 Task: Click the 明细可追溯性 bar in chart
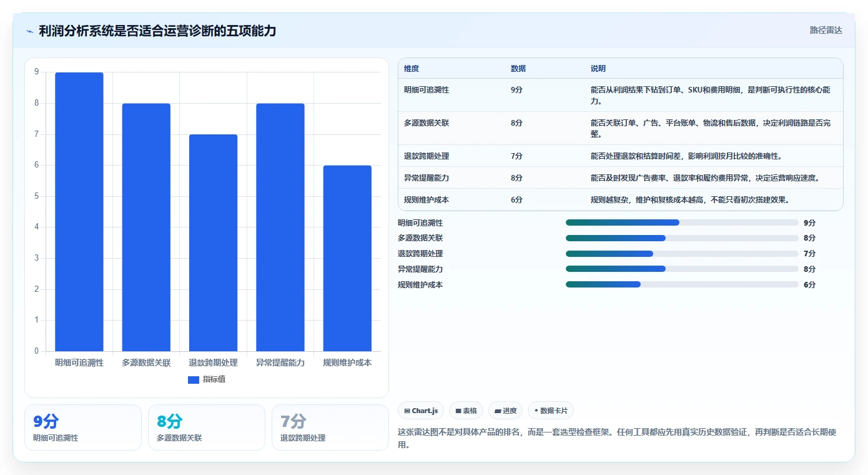tap(79, 212)
